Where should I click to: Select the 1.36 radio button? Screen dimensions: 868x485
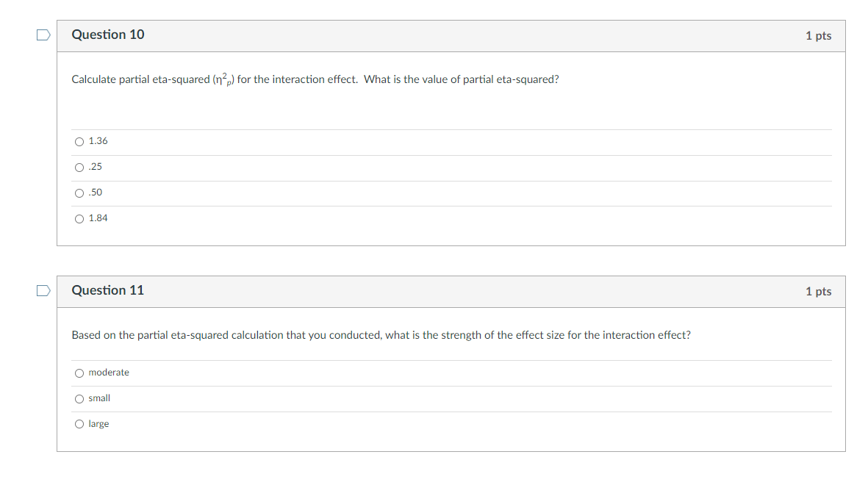click(x=79, y=142)
